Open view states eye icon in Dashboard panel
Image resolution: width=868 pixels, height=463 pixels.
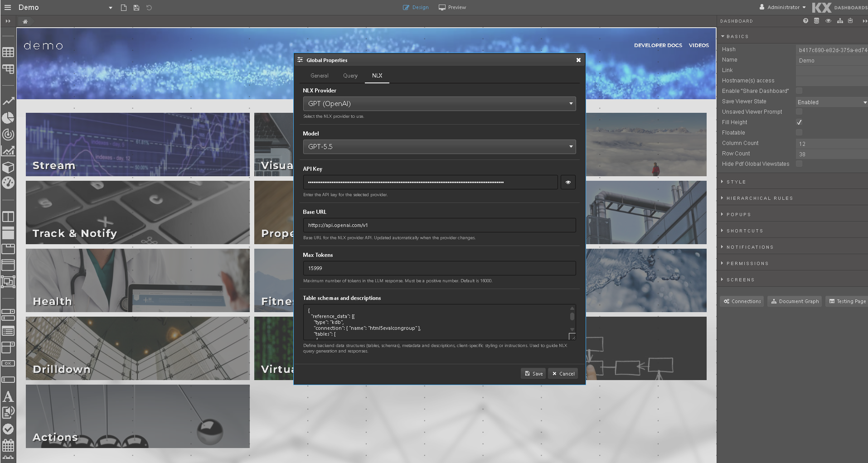[828, 21]
